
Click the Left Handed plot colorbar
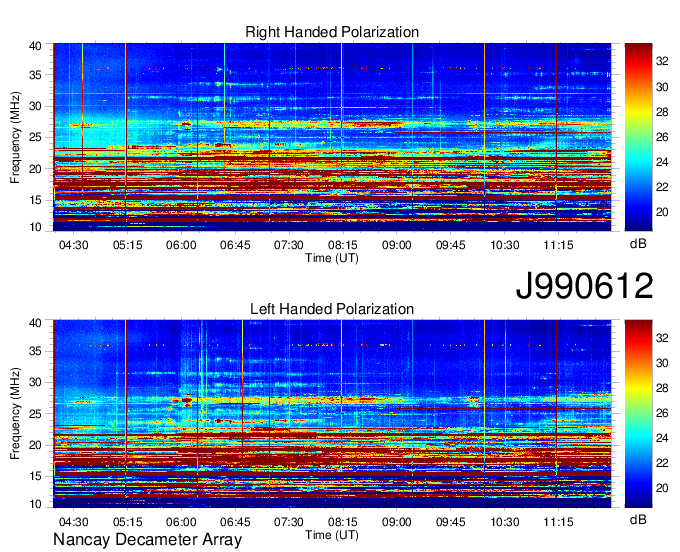point(638,414)
